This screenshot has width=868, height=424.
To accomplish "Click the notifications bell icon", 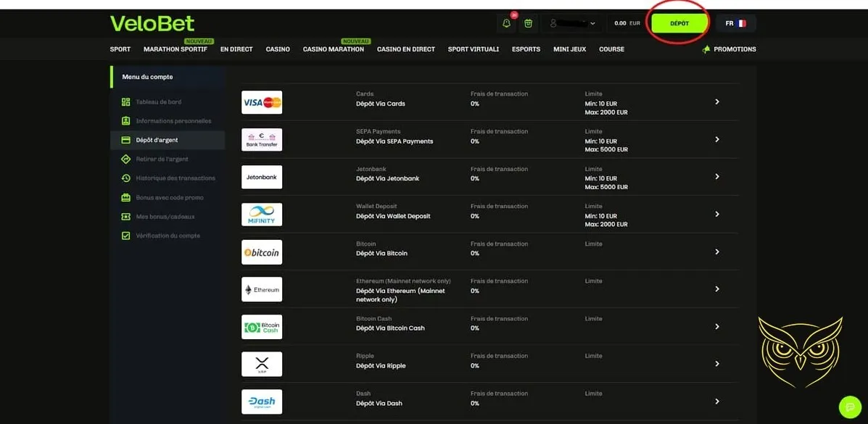I will tap(506, 22).
